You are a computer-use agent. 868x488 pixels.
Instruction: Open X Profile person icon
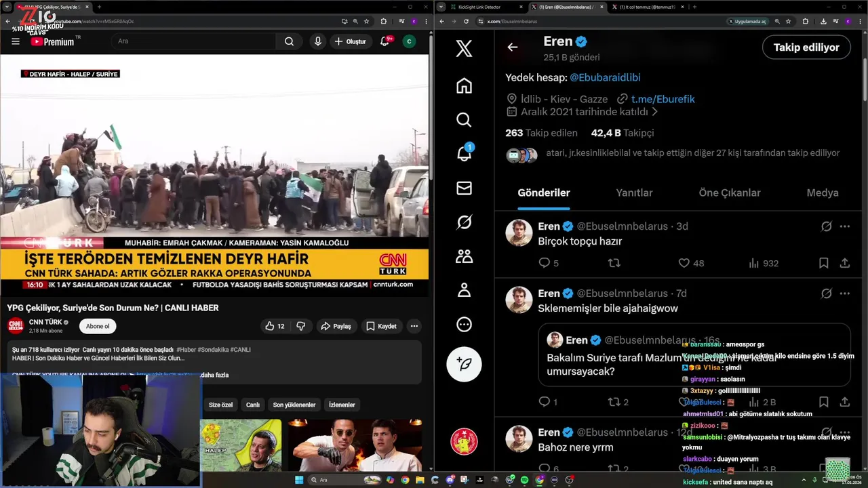pos(464,290)
